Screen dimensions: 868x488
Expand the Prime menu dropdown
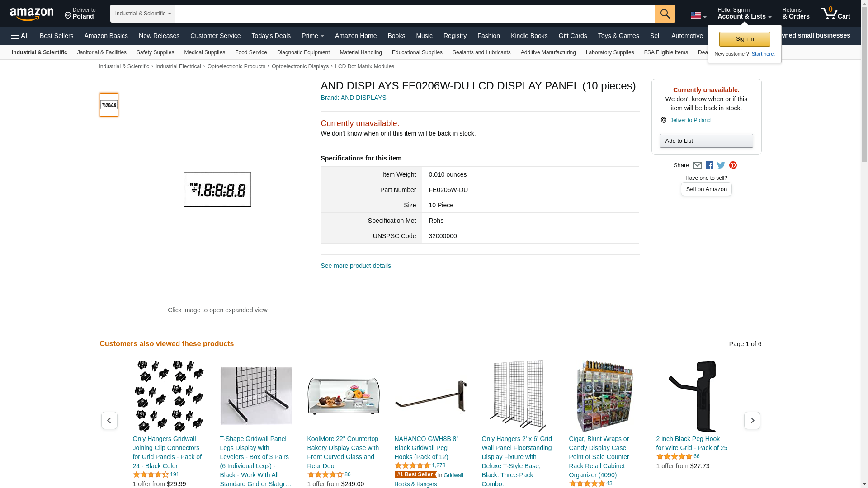313,36
